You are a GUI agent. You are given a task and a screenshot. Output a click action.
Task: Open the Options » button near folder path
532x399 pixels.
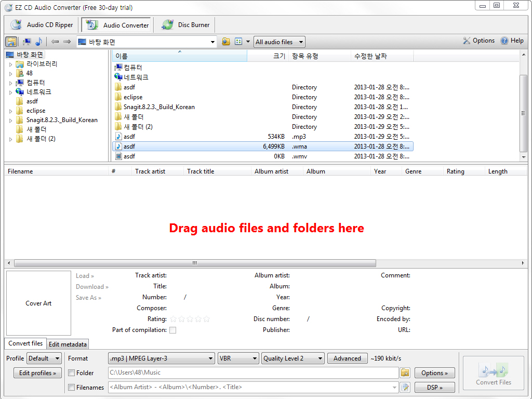[x=435, y=373]
